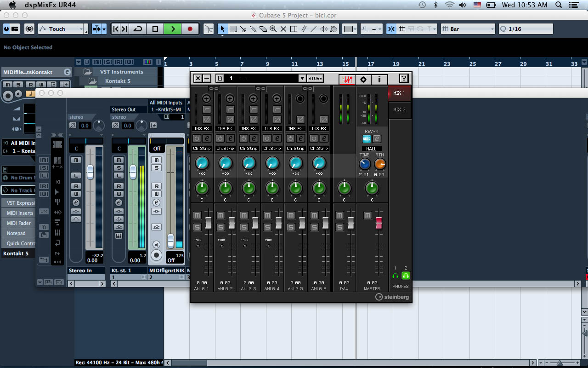Screen dimensions: 588x368
Task: Click the MASTER channel red fader
Action: coord(379,223)
